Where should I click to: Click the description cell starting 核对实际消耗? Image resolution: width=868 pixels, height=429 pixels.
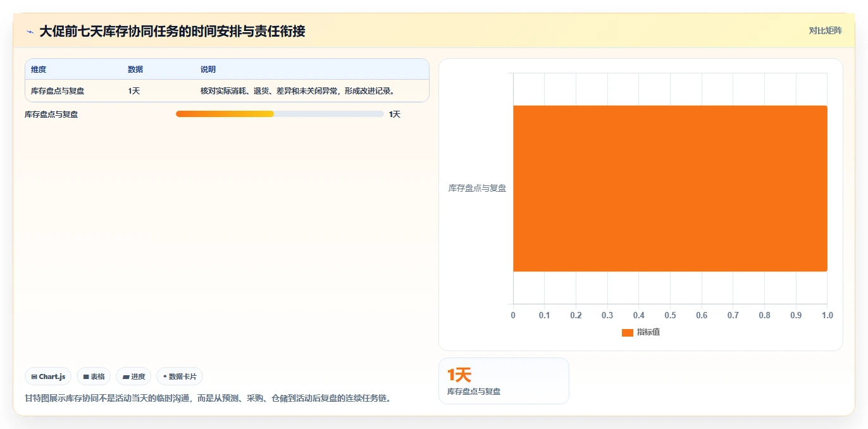(x=297, y=91)
